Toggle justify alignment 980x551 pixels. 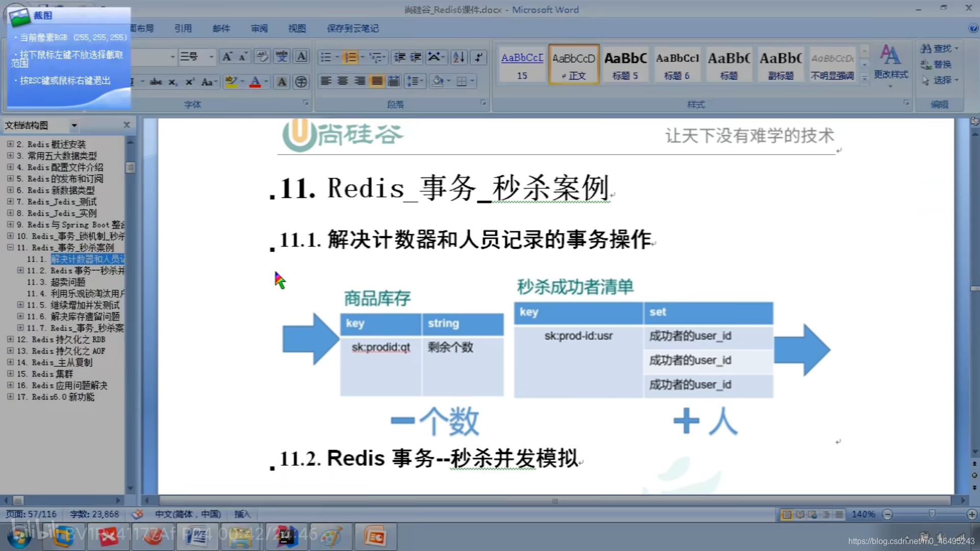point(376,81)
